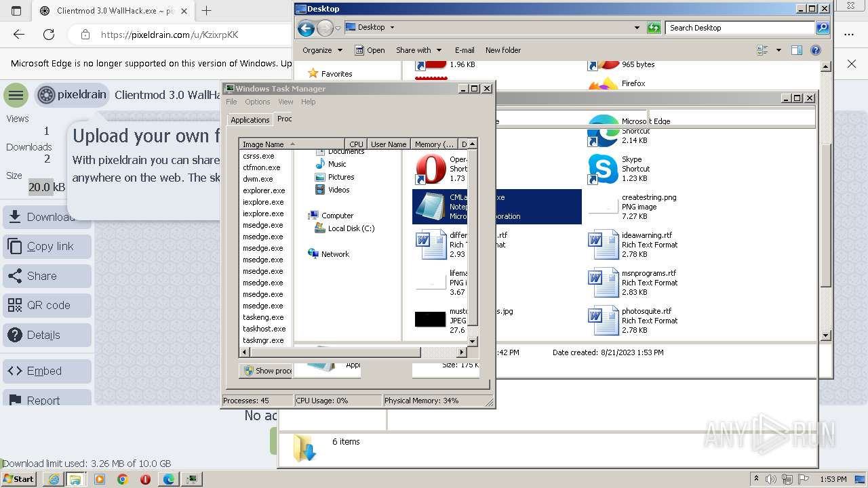
Task: Open file Details on pixeldrain
Action: tap(47, 335)
